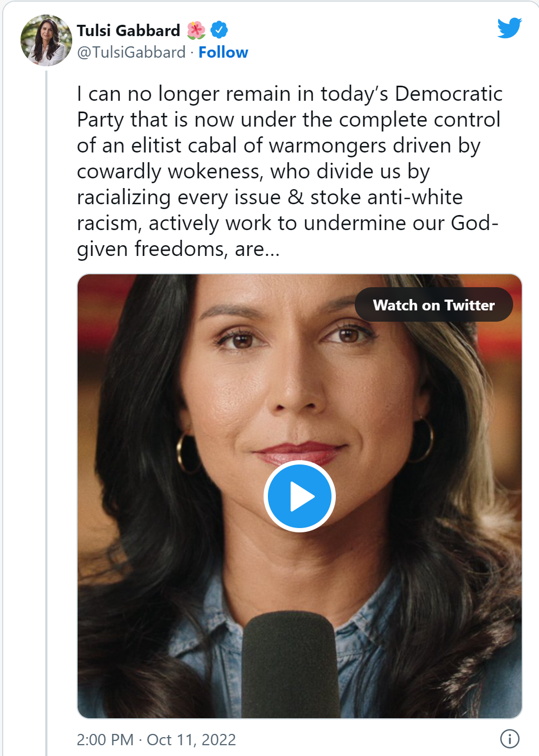Open the @TulsiGabbard handle link
539x756 pixels.
pos(131,52)
